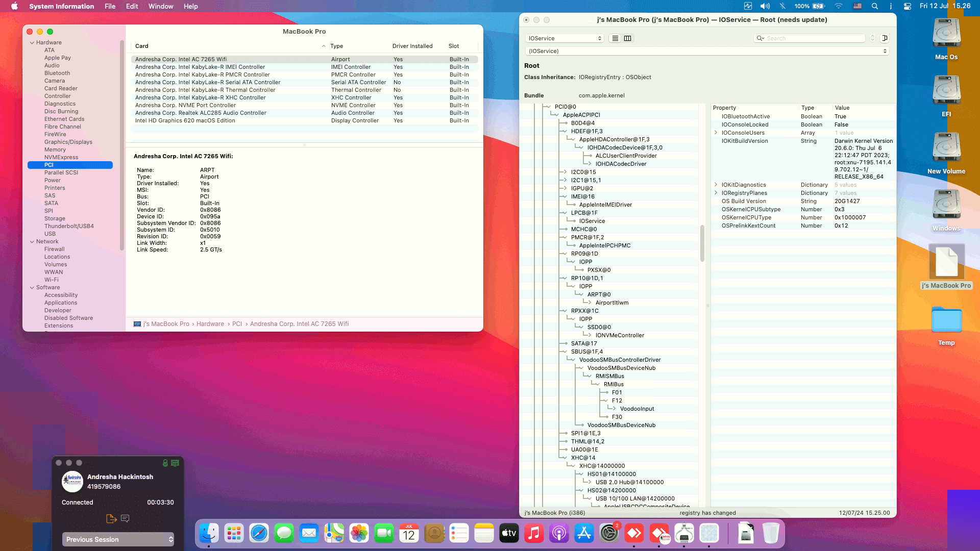Expand the IOConsoleUsers property row
Screen dimensions: 980x551
(716, 133)
